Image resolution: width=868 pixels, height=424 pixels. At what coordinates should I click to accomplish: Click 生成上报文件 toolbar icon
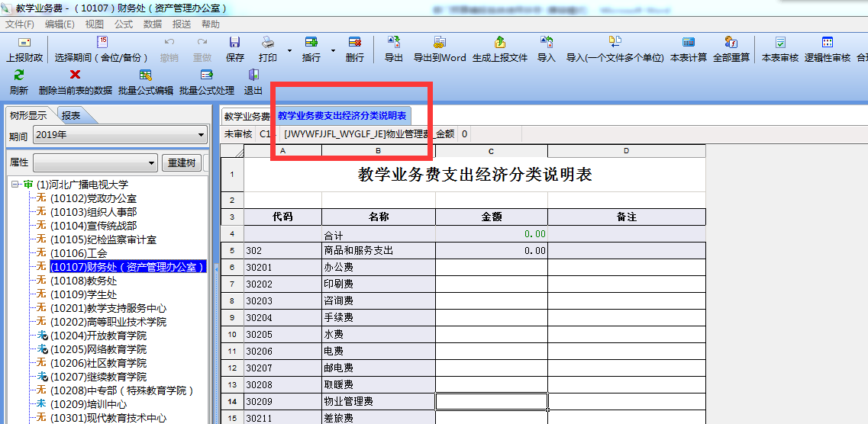[500, 43]
